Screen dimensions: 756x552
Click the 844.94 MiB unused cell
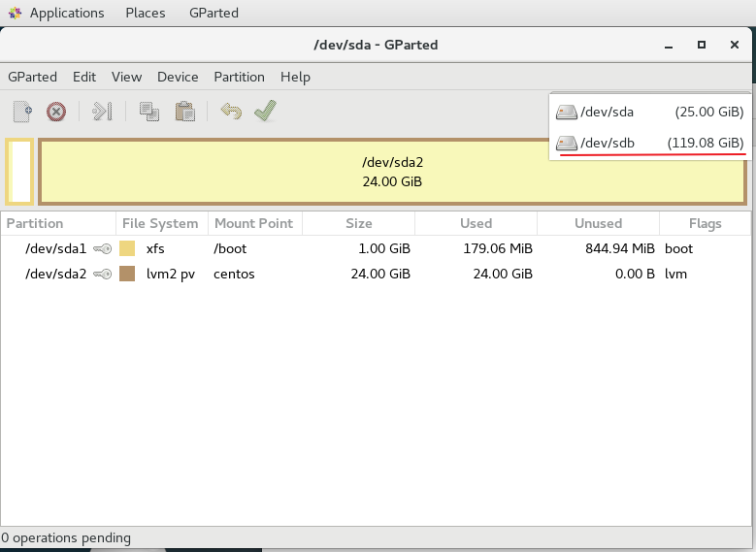pyautogui.click(x=620, y=248)
